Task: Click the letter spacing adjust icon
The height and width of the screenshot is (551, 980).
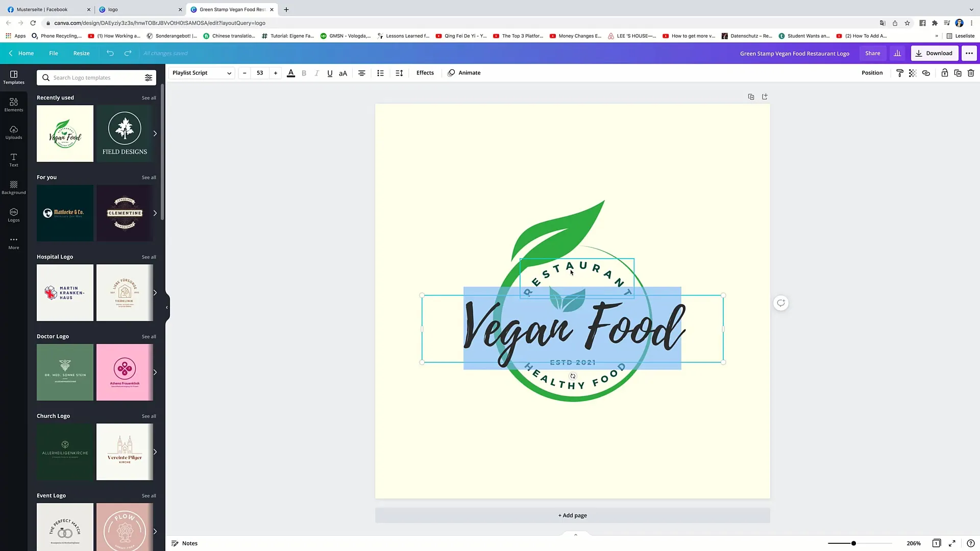Action: point(399,72)
